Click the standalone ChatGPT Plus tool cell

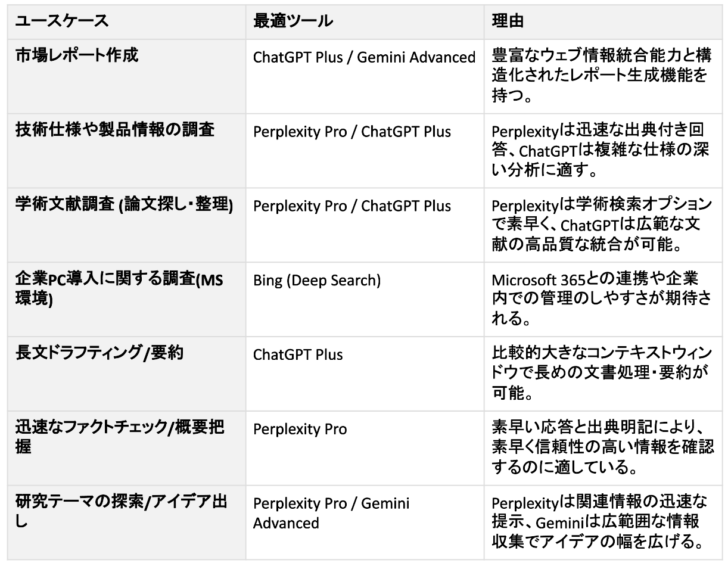pos(365,374)
